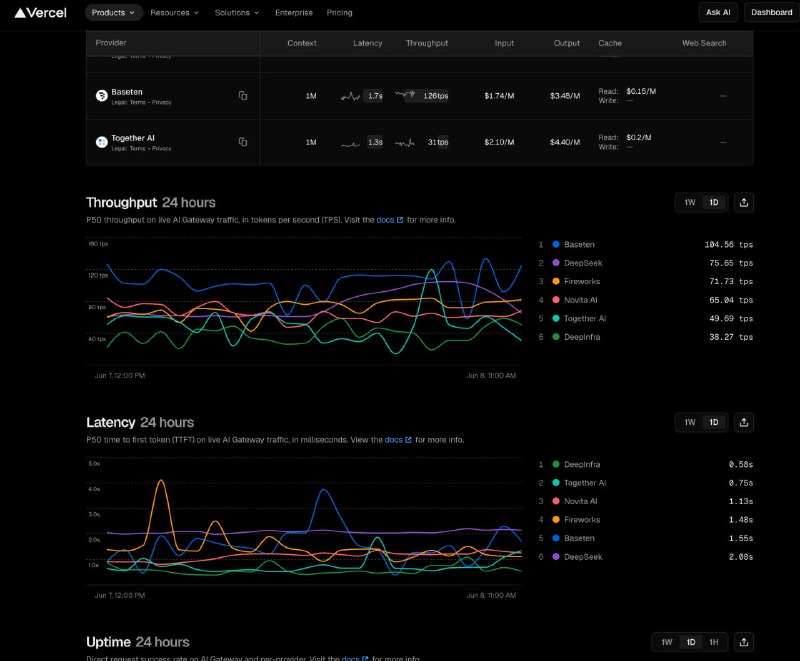
Task: Select 1D range for Latency chart
Action: (x=714, y=422)
